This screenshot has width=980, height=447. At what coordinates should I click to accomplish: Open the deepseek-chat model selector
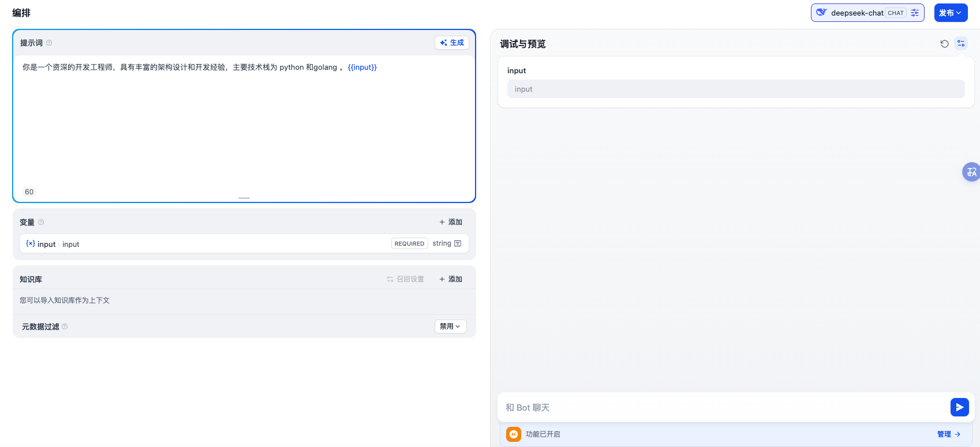857,13
